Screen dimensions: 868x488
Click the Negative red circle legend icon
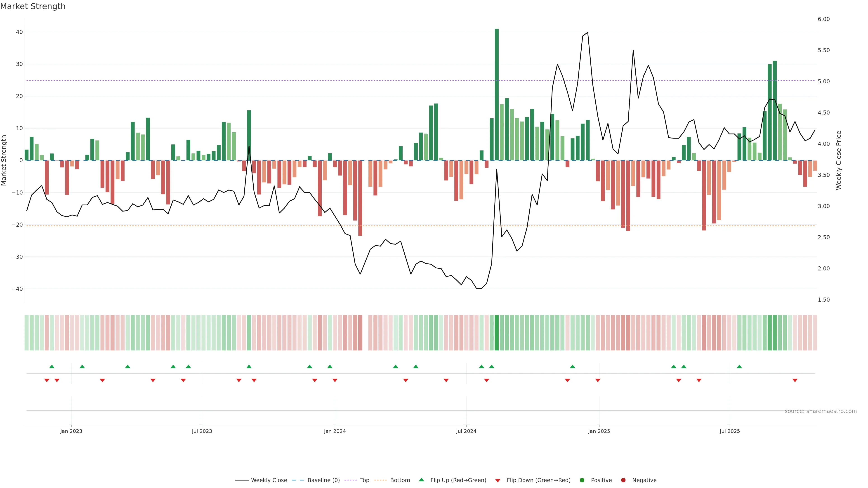tap(623, 480)
